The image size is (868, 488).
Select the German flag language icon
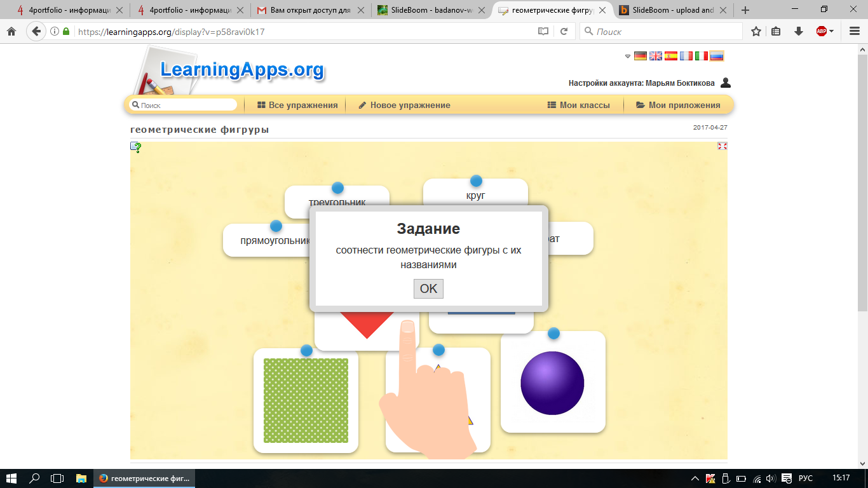point(640,56)
